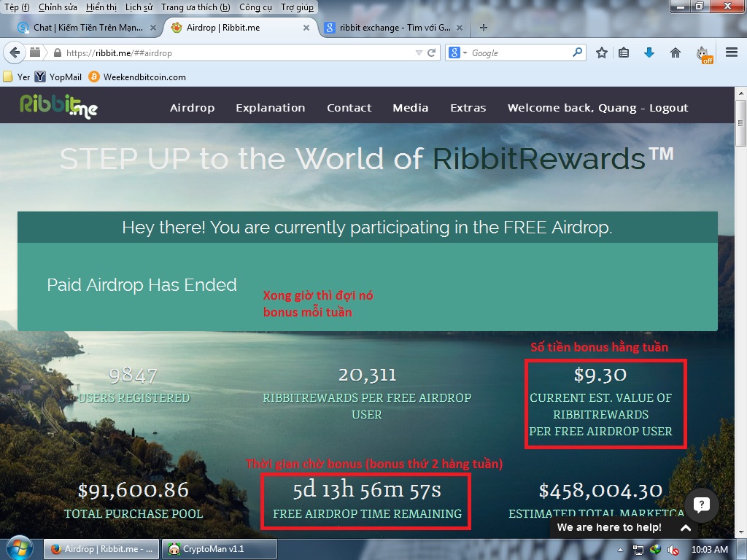This screenshot has height=560, width=747.
Task: Switch to the ribbit exchange search tab
Action: click(x=393, y=28)
